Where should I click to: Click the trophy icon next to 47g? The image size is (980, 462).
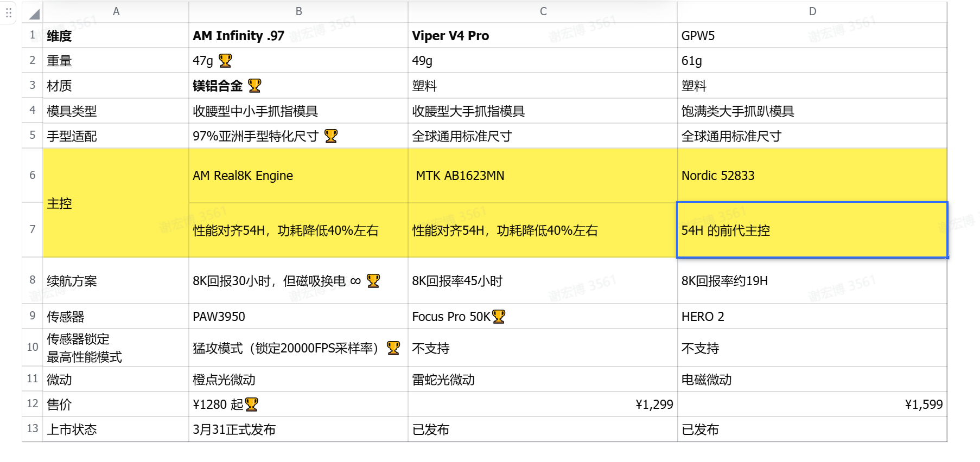(225, 61)
